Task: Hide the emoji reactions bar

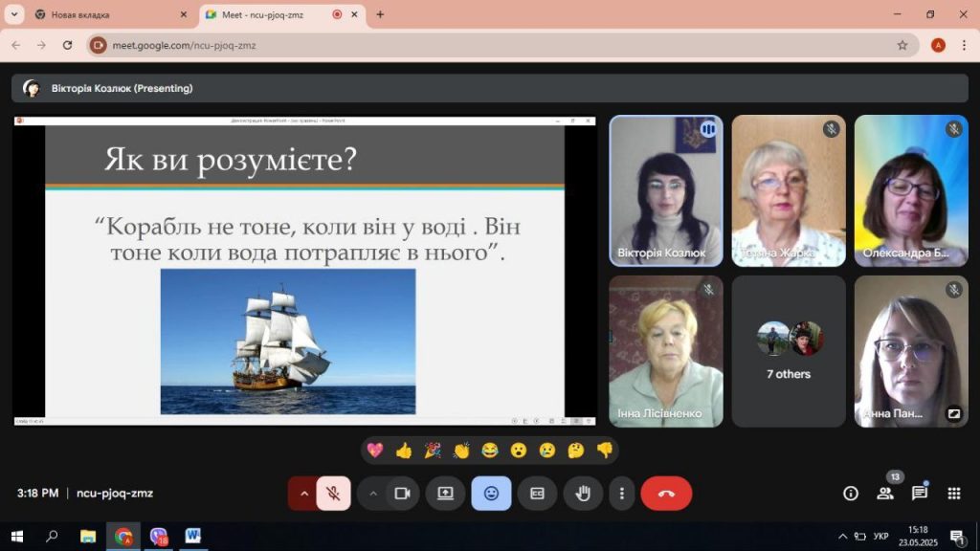Action: [491, 494]
